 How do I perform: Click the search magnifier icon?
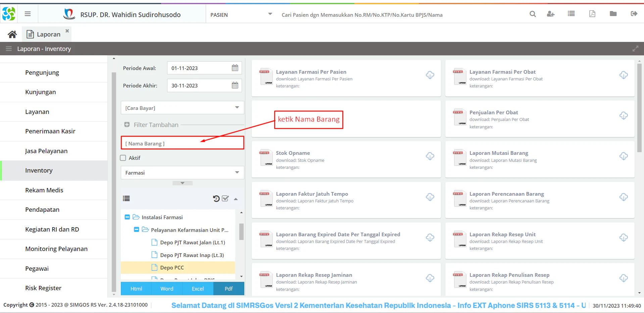(x=533, y=14)
